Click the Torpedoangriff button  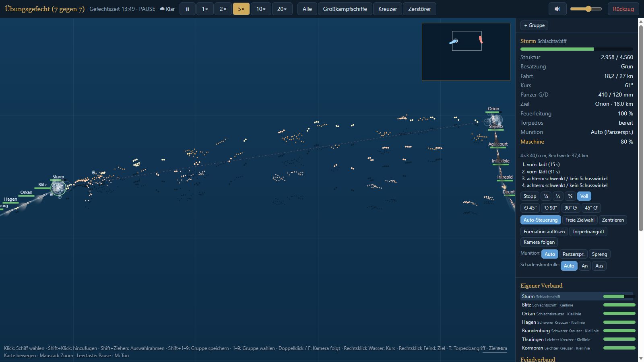point(588,232)
